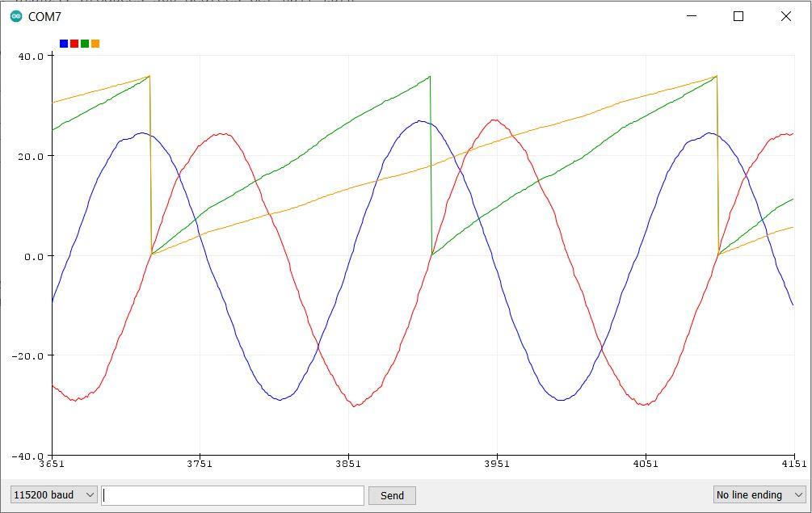Viewport: 812px width, 513px height.
Task: Click the dropdown arrow beside 115200 baud
Action: [x=89, y=494]
